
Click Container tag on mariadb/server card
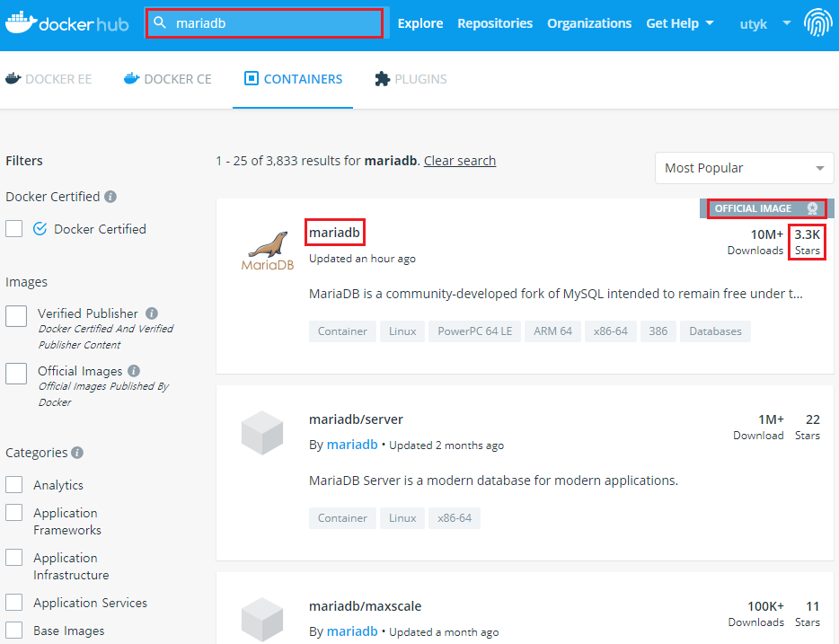click(342, 517)
